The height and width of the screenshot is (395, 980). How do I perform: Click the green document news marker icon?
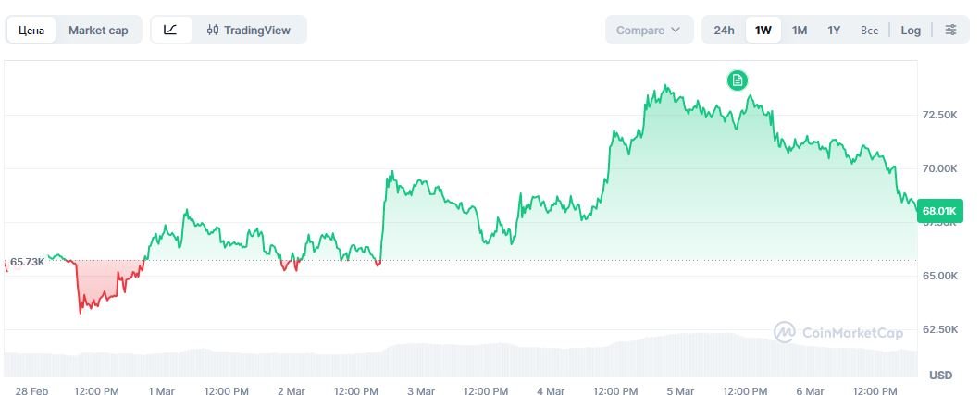(x=738, y=80)
